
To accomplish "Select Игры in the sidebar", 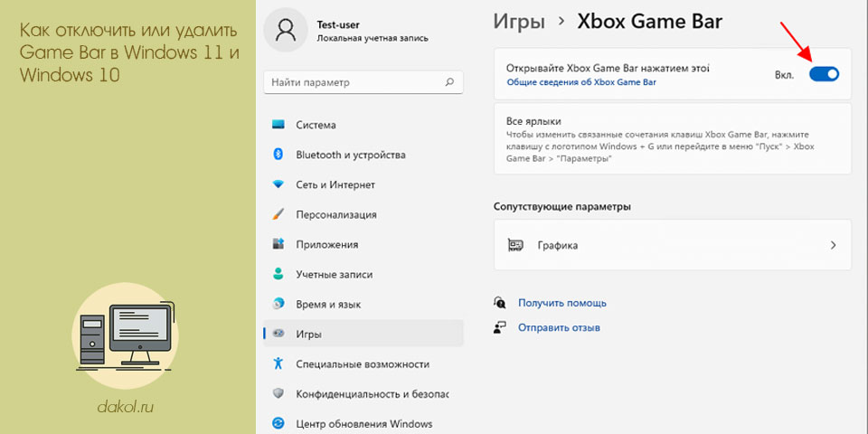I will [363, 334].
